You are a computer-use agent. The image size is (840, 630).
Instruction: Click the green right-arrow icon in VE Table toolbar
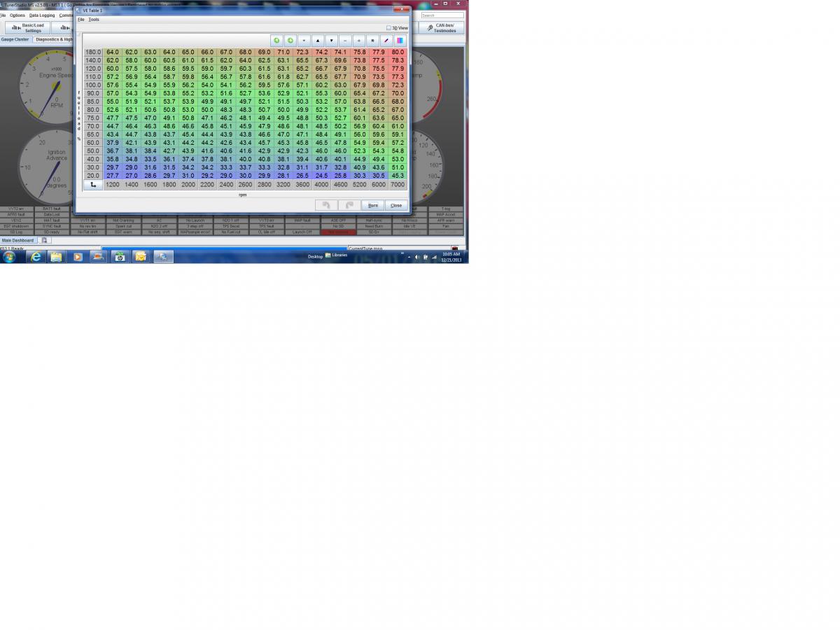(x=290, y=41)
